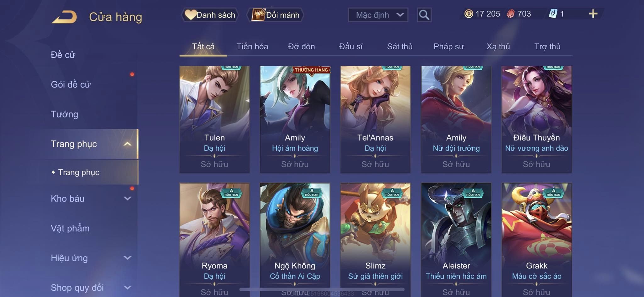This screenshot has height=297, width=644.
Task: Expand the Hiệu ứng sidebar section
Action: [x=127, y=258]
